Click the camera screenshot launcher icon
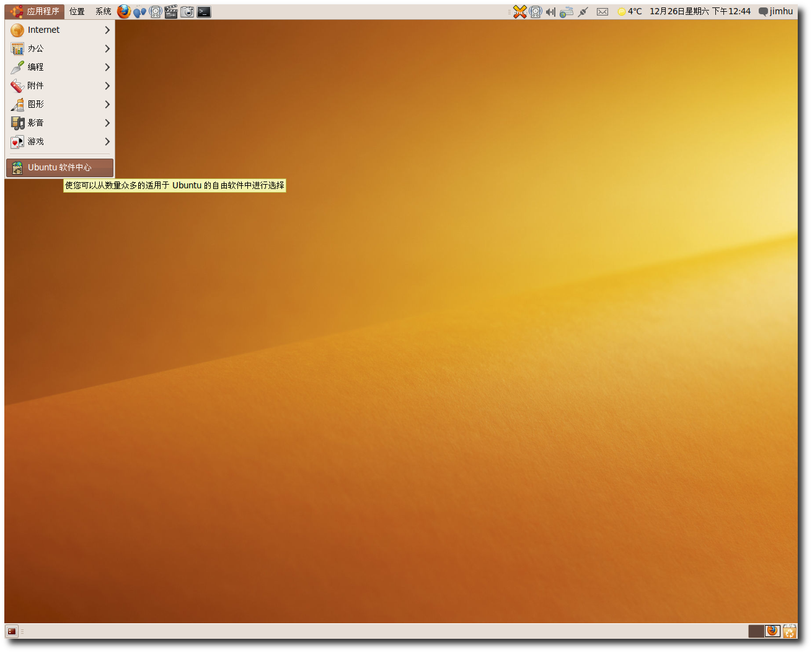 187,11
